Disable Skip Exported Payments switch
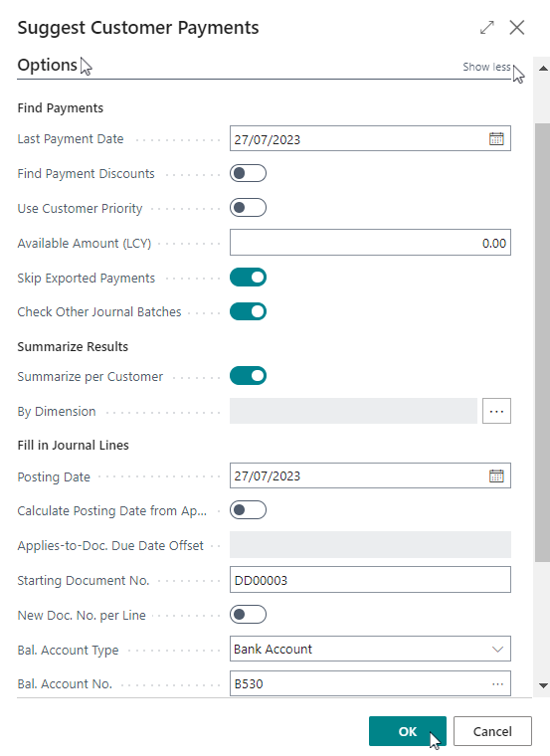The image size is (550, 756). pos(248,278)
